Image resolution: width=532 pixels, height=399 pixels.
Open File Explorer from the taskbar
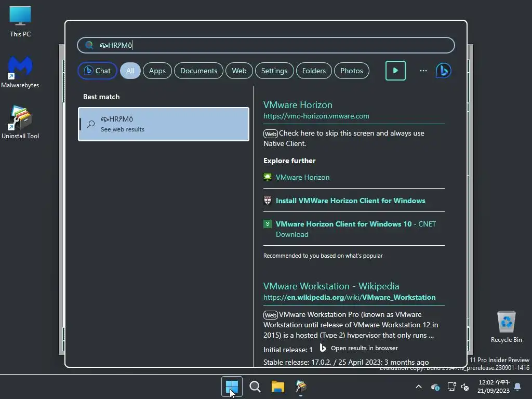click(278, 387)
